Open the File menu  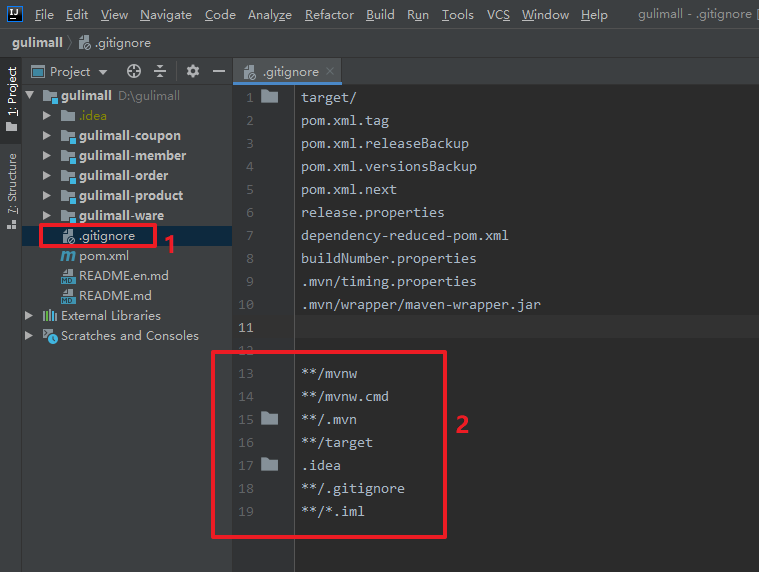(44, 15)
